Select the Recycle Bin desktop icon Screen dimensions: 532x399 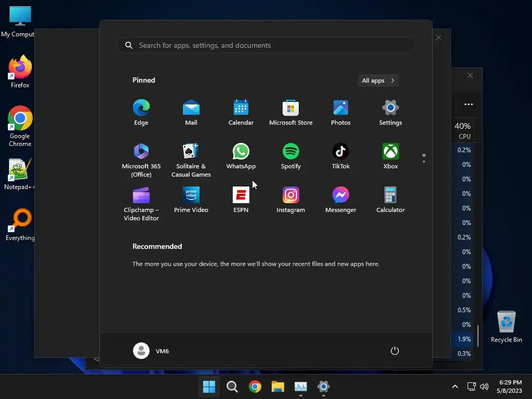(506, 327)
